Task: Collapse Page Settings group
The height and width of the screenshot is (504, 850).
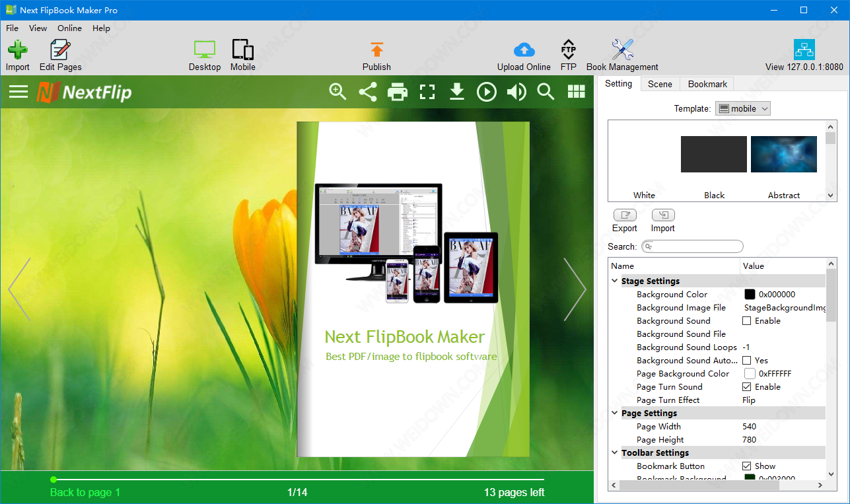Action: [615, 413]
